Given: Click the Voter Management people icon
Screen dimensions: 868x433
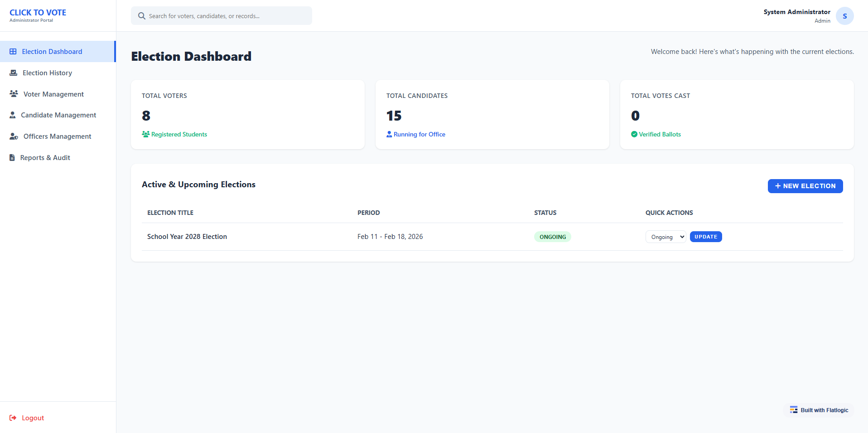Looking at the screenshot, I should click(x=14, y=94).
